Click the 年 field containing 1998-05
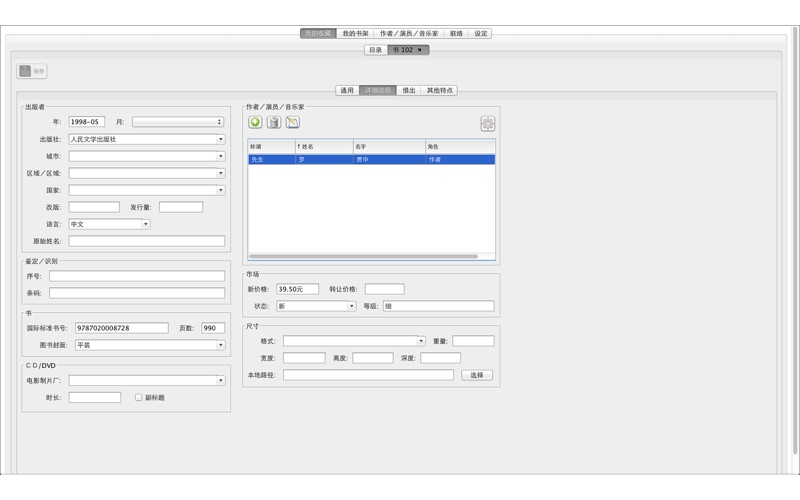 coord(87,122)
